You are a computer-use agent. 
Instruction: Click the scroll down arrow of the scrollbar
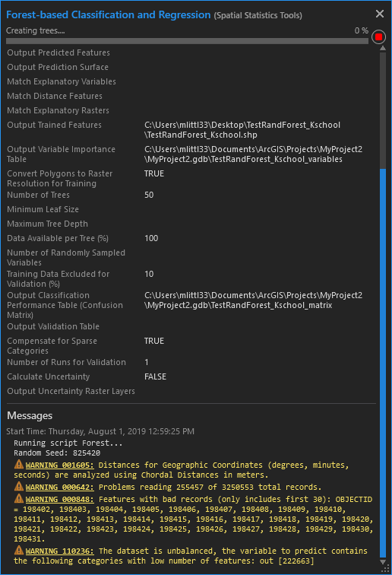click(x=383, y=562)
